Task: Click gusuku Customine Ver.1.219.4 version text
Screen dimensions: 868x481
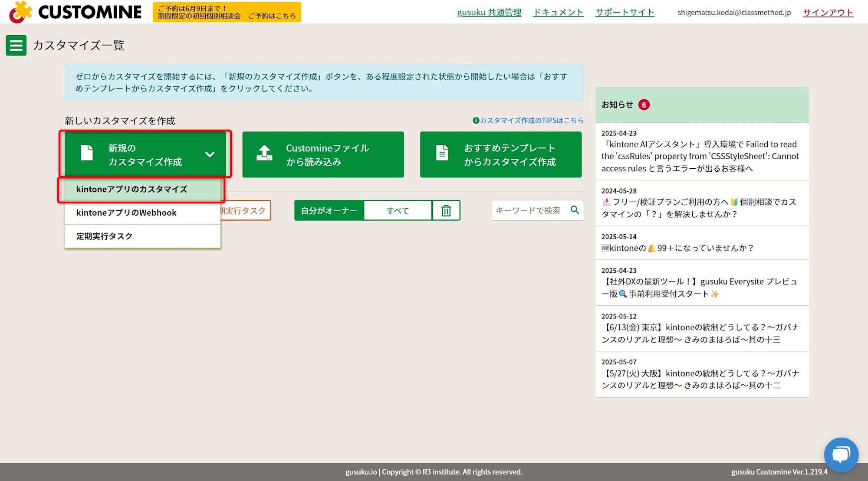Action: [779, 472]
